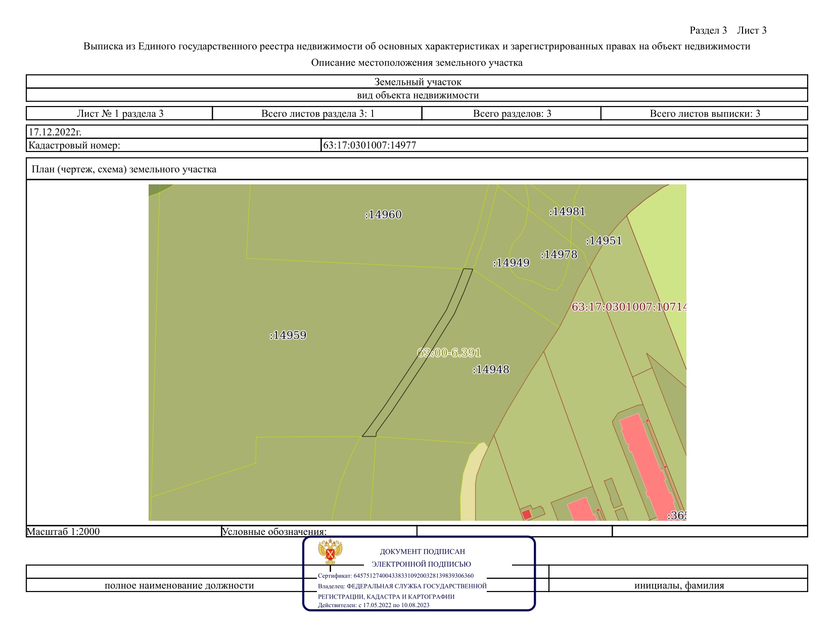This screenshot has height=644, width=834.
Task: Select the 'Всего разделов: 3' cell
Action: [512, 114]
